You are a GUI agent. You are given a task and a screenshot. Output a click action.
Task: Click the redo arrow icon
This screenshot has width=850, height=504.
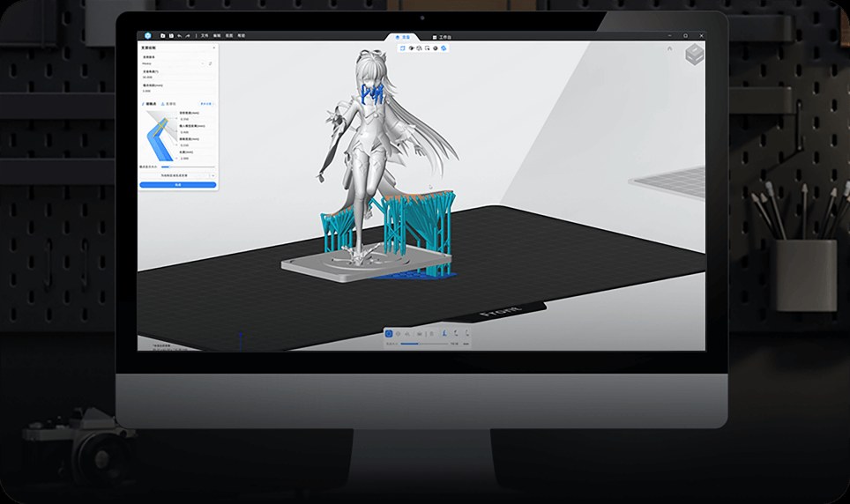point(188,36)
